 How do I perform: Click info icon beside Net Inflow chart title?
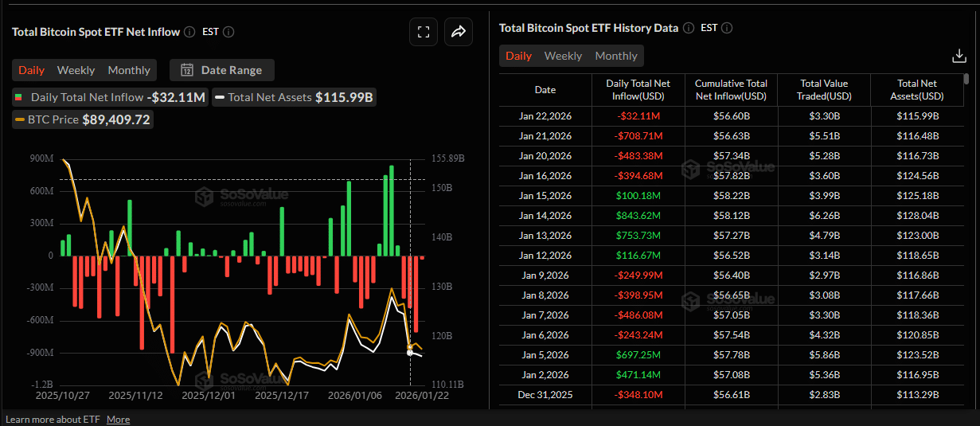pyautogui.click(x=189, y=32)
